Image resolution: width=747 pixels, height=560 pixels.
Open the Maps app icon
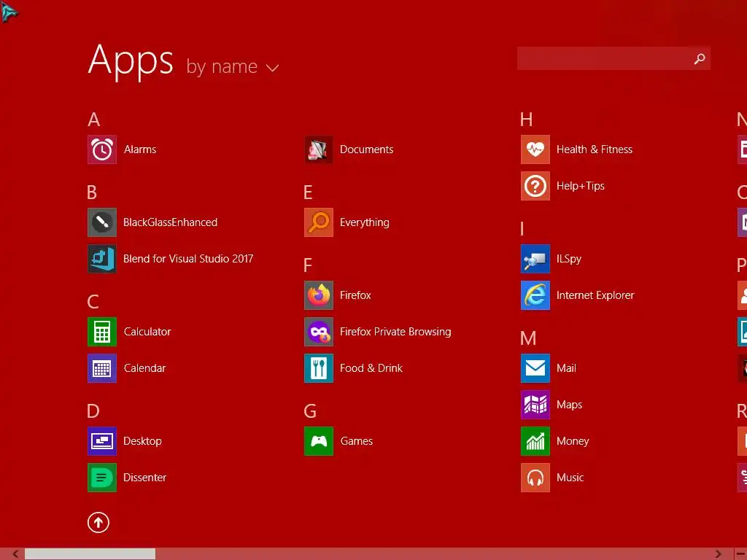pyautogui.click(x=535, y=405)
